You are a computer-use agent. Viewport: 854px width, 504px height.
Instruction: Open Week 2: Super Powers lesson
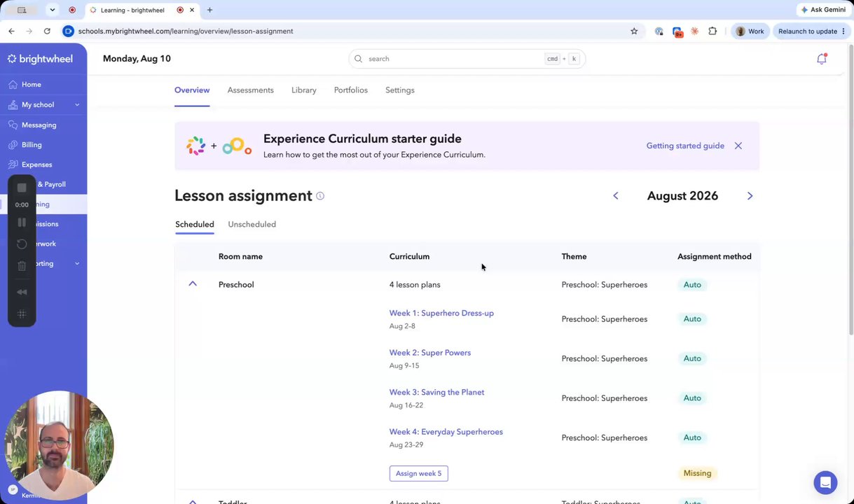(x=430, y=353)
